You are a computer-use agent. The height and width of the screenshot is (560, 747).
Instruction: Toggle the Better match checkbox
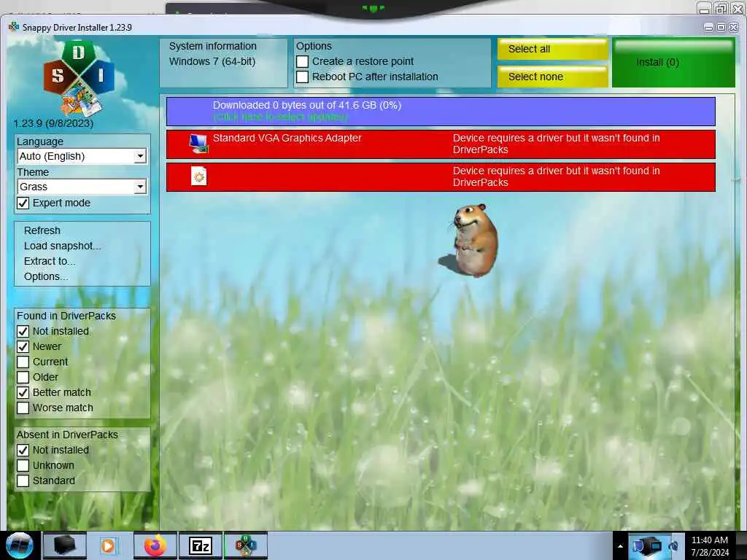tap(23, 392)
